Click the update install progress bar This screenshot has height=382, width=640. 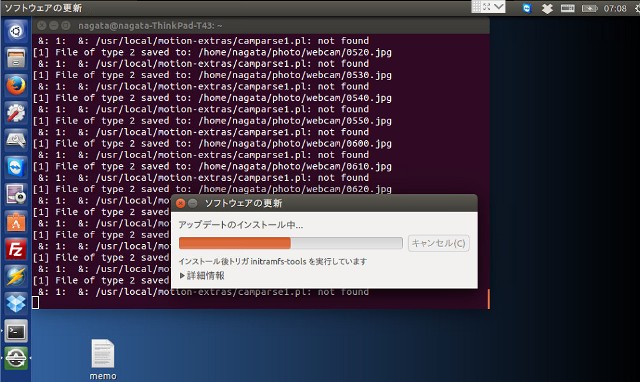pyautogui.click(x=291, y=243)
